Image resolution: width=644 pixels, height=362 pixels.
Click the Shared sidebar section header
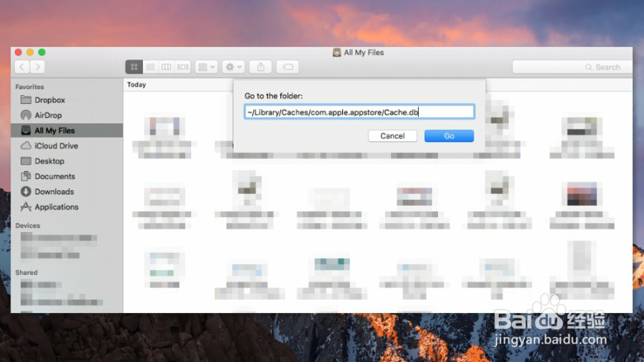coord(26,273)
